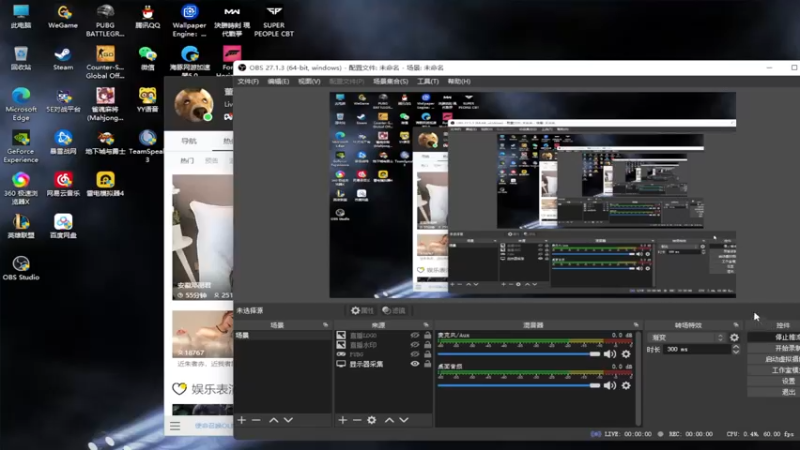Mute the 麦克风/Aux channel

[x=610, y=354]
